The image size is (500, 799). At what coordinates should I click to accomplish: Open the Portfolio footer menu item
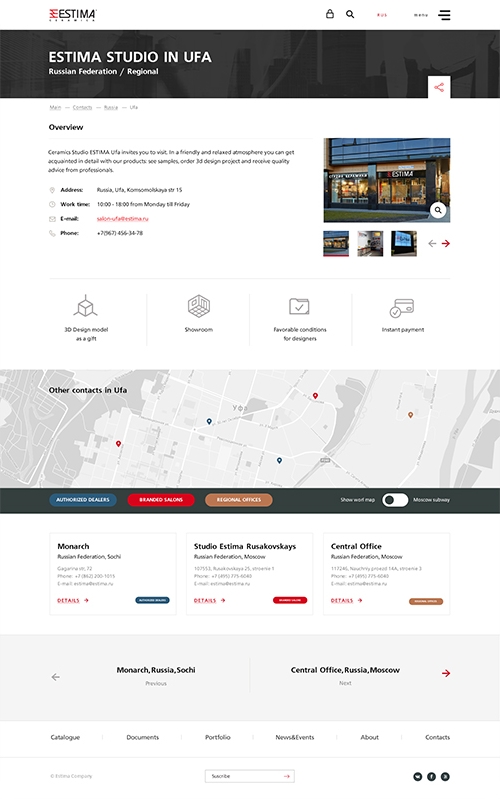218,737
